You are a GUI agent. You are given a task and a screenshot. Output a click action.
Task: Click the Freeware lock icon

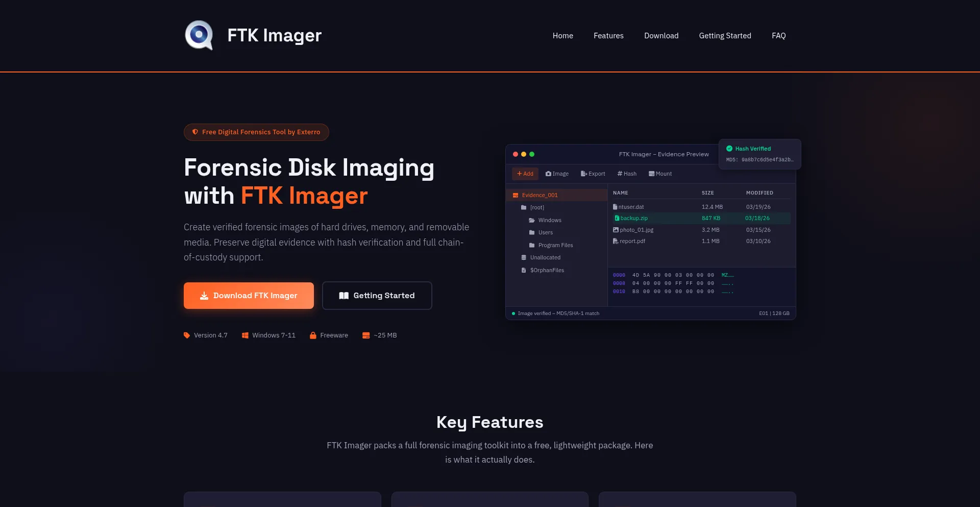pos(313,335)
